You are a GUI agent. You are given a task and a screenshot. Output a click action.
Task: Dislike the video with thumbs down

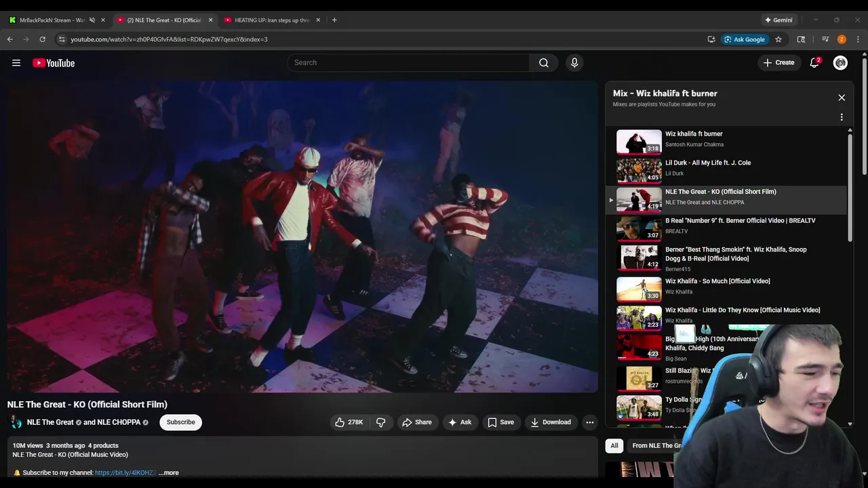tap(381, 422)
